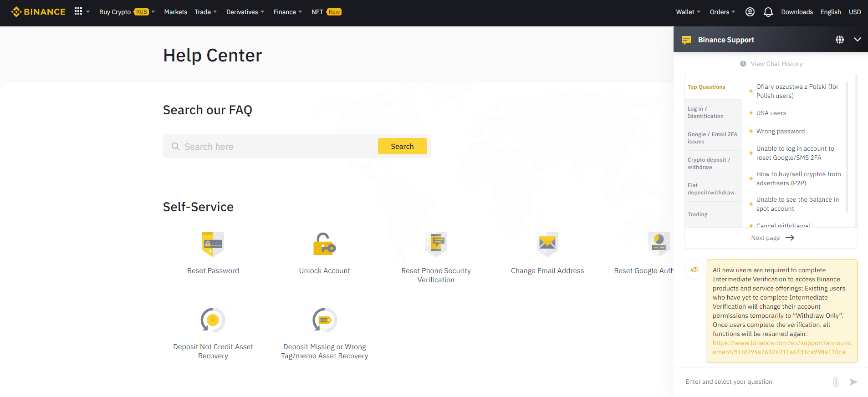Change currency via USD in header
The width and height of the screenshot is (868, 397).
click(x=855, y=12)
